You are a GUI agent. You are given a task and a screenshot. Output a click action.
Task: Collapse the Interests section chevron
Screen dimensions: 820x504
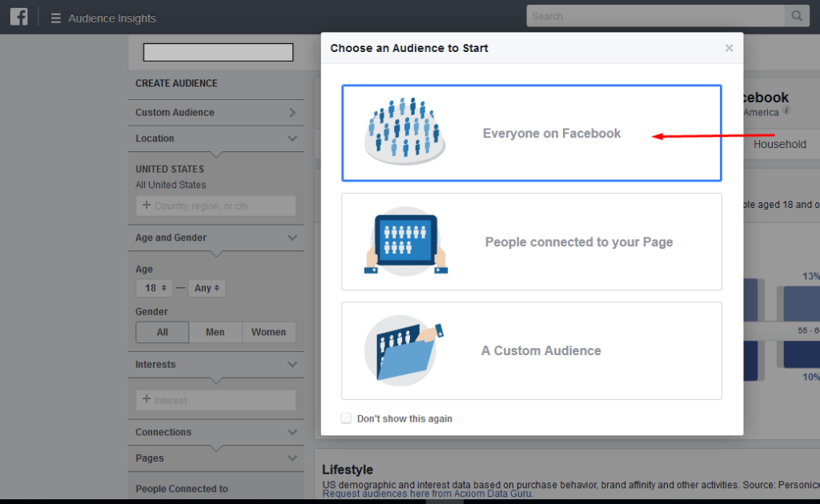point(292,365)
